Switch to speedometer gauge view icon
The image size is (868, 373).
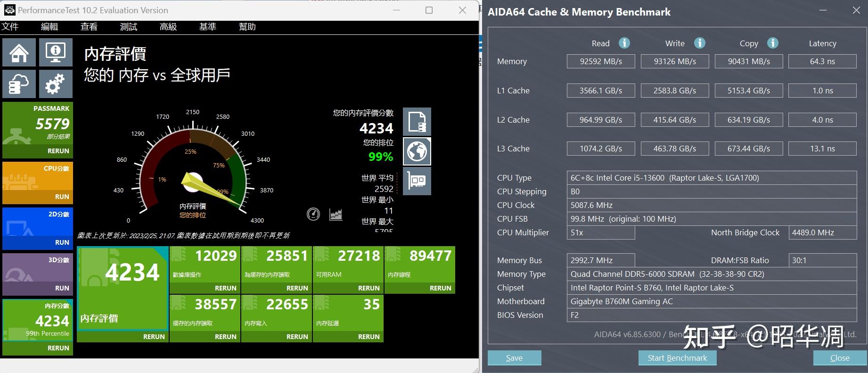313,214
